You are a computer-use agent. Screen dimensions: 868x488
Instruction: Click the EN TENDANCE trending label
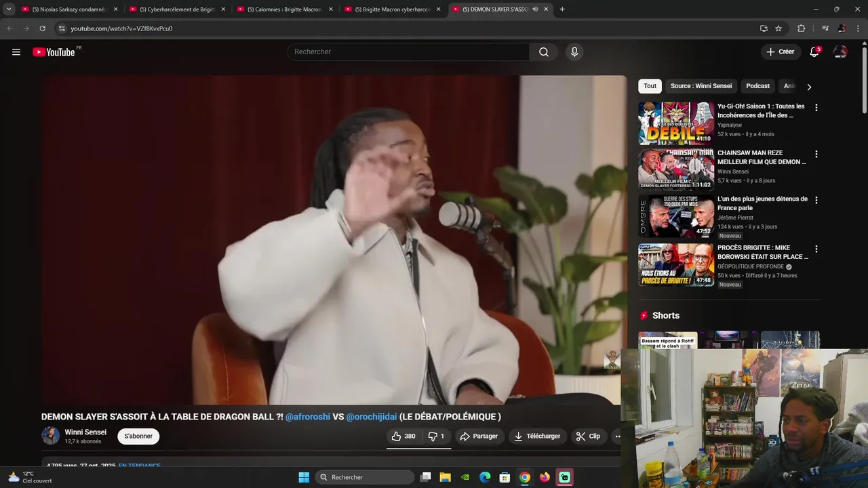point(140,466)
